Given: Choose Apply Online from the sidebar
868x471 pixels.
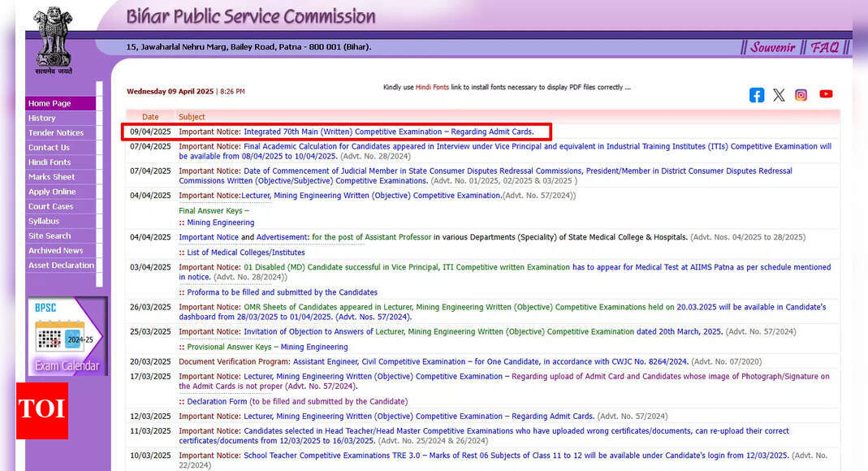Looking at the screenshot, I should click(x=60, y=192).
